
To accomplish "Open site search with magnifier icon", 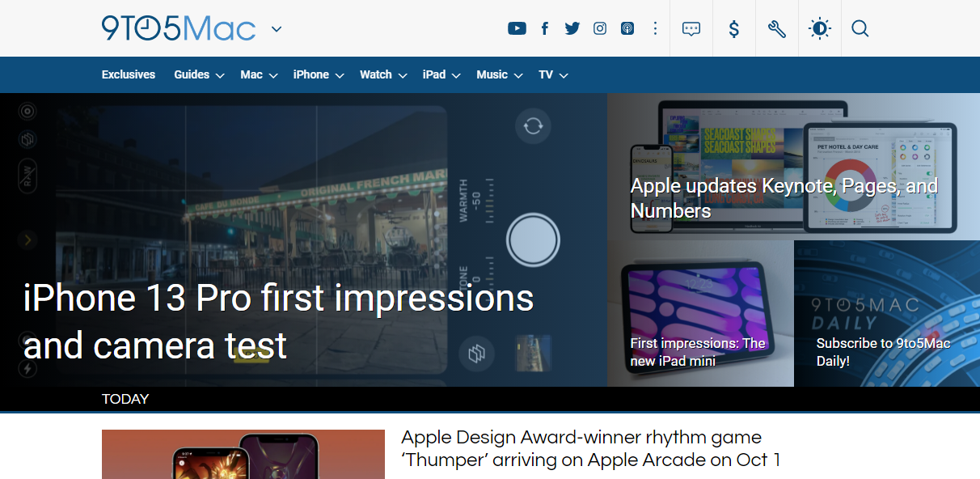I will 860,29.
